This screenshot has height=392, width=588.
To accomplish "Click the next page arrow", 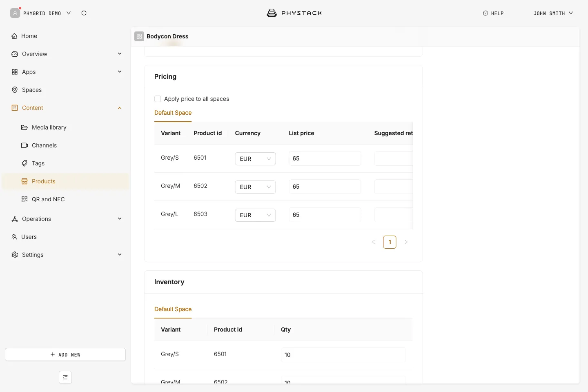I will (406, 242).
